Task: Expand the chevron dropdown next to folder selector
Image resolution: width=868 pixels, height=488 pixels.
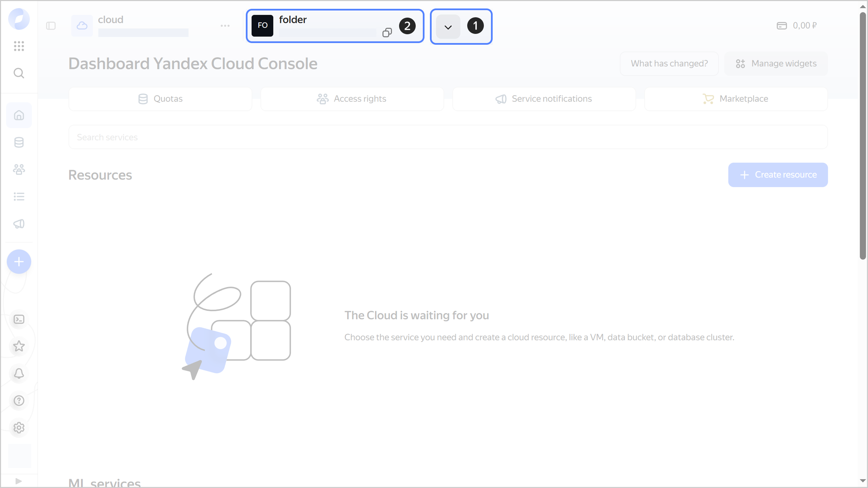Action: pyautogui.click(x=447, y=26)
